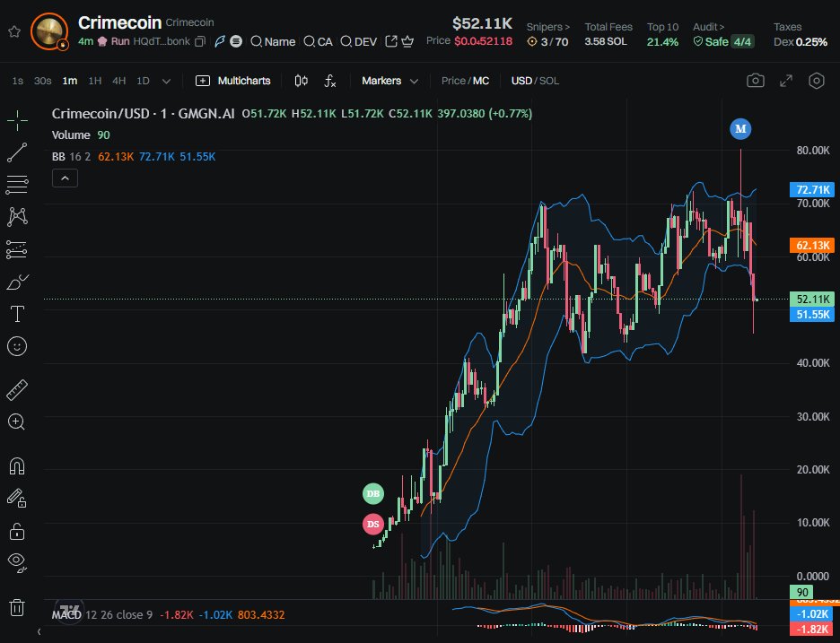Lock all drawing tools
840x643 pixels.
pos(17,531)
